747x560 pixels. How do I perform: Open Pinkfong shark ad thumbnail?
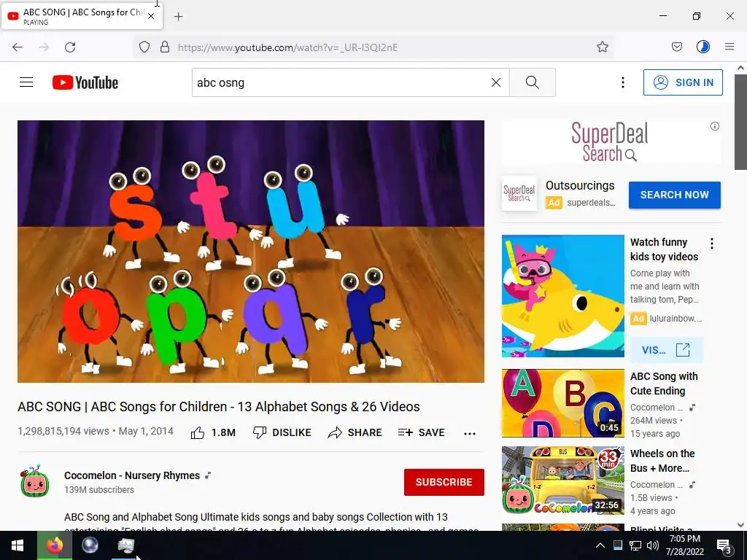coord(562,296)
